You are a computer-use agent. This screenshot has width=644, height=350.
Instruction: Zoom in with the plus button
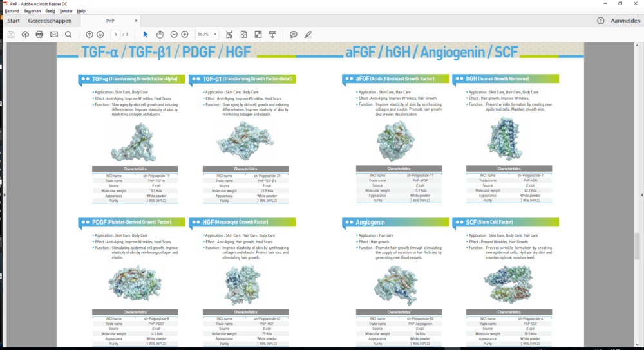[185, 34]
